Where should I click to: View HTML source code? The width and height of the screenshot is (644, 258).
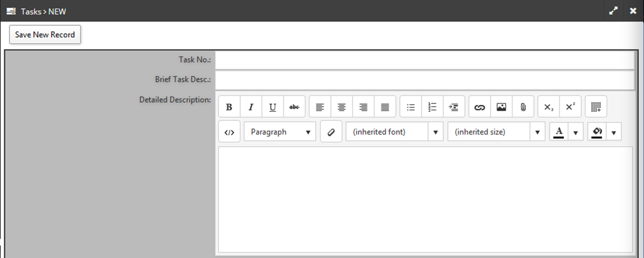[229, 132]
